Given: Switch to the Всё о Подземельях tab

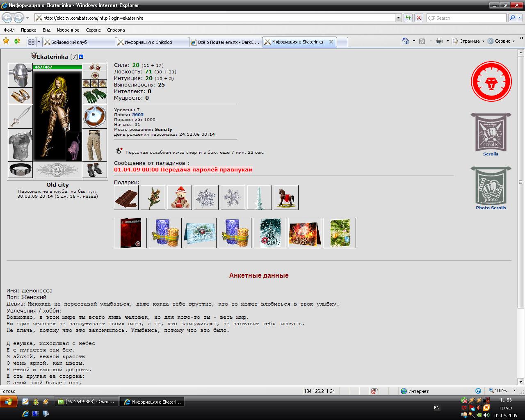Looking at the screenshot, I should (226, 42).
